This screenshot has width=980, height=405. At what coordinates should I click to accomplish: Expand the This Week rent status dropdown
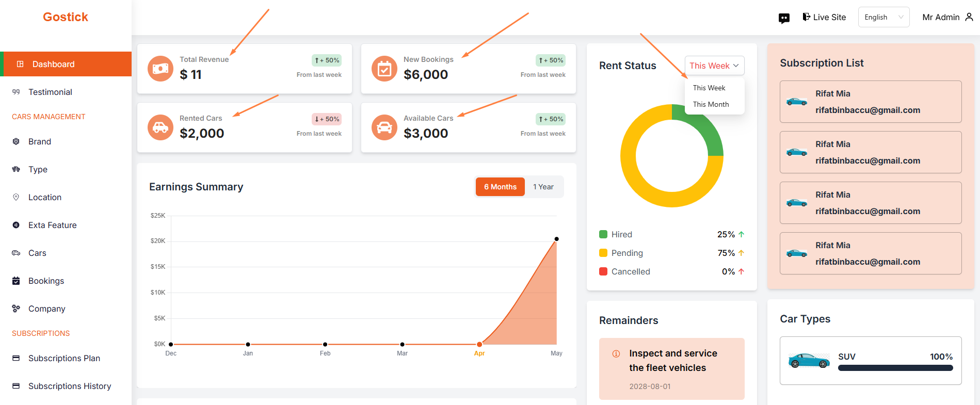[714, 66]
